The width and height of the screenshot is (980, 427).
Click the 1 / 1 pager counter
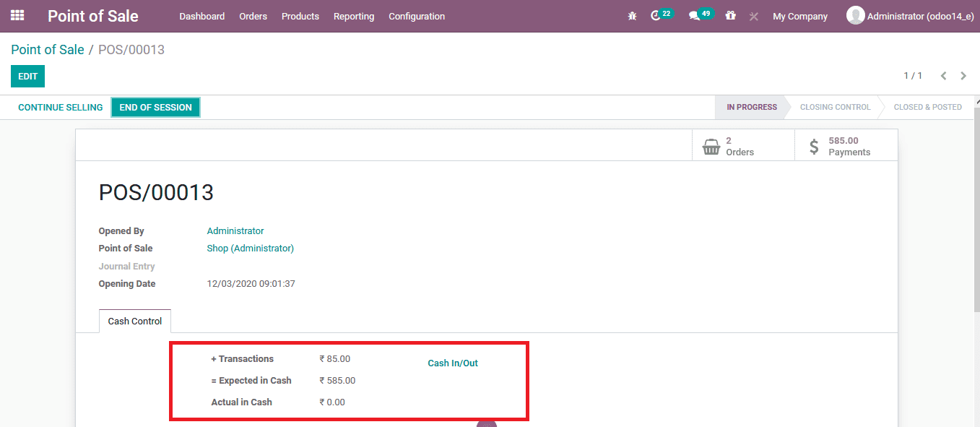tap(913, 76)
